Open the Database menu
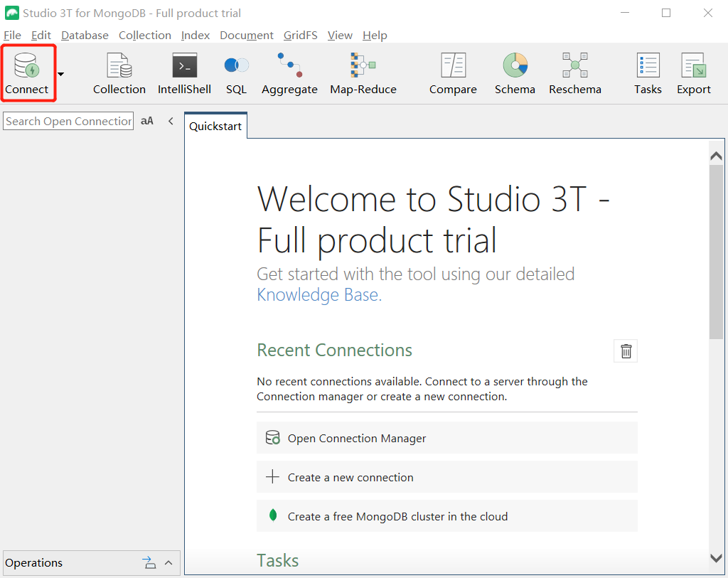Screen dimensions: 728x578 (85, 36)
